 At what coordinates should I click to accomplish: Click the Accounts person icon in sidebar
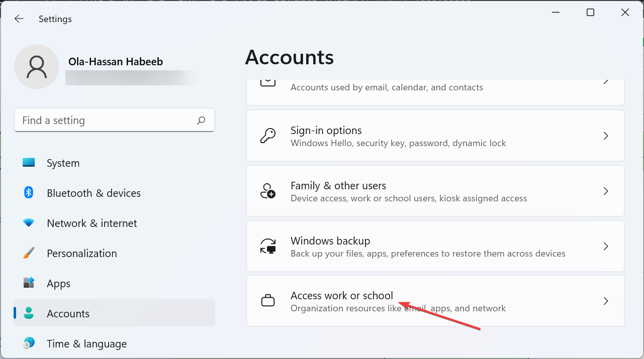coord(29,313)
